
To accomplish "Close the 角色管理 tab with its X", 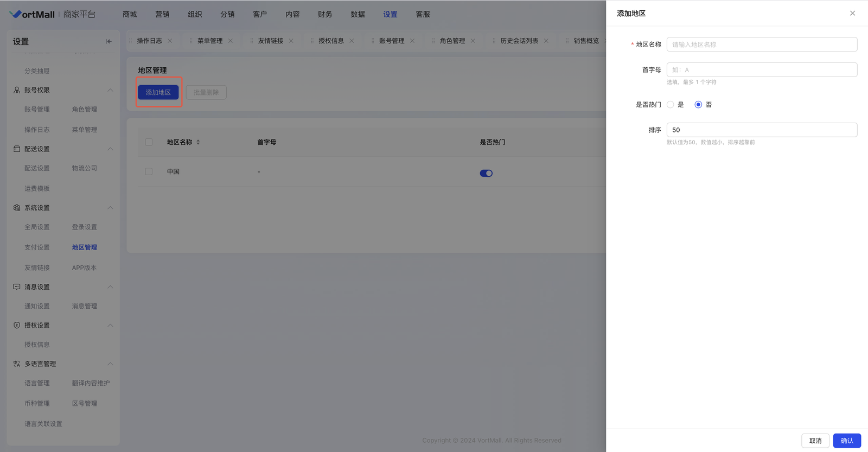I will (x=473, y=41).
